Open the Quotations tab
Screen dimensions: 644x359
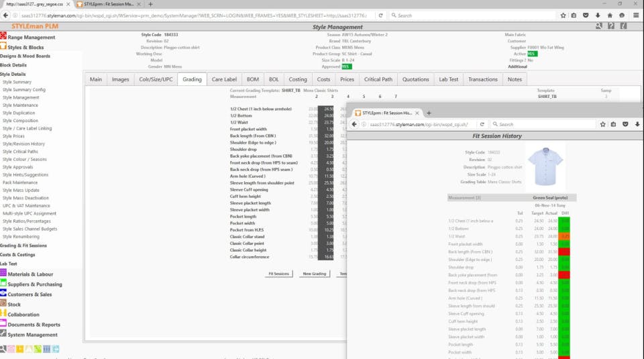pos(416,79)
